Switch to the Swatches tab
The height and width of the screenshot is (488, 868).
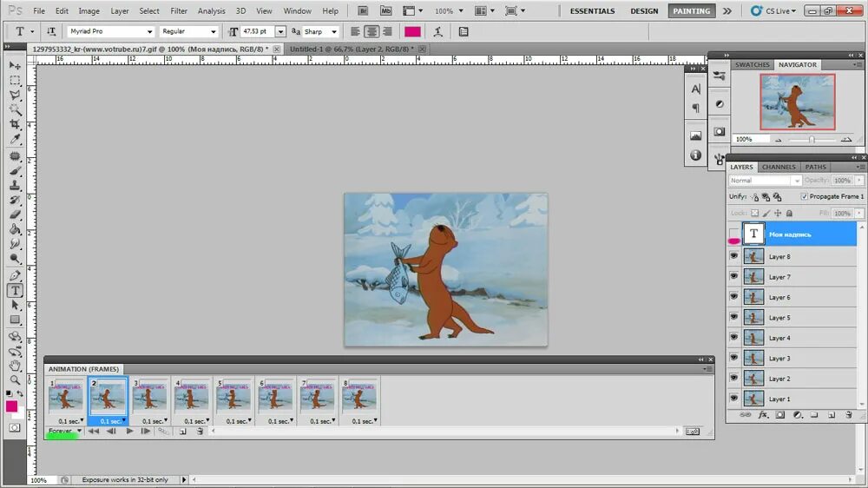tap(752, 65)
